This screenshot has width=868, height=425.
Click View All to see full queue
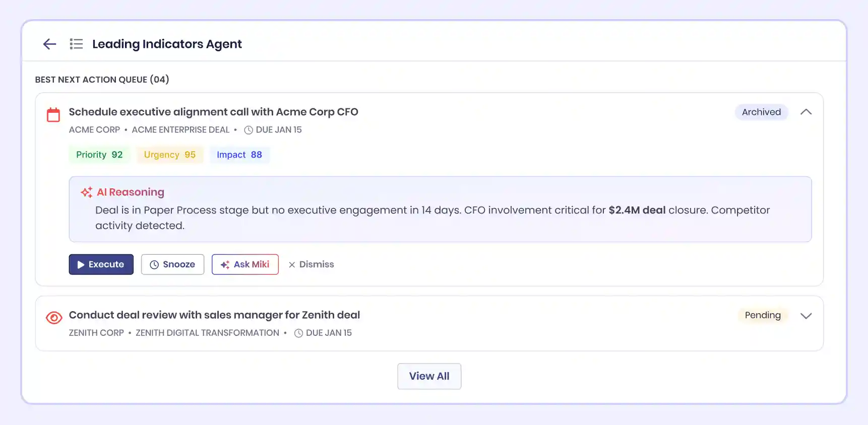point(429,376)
